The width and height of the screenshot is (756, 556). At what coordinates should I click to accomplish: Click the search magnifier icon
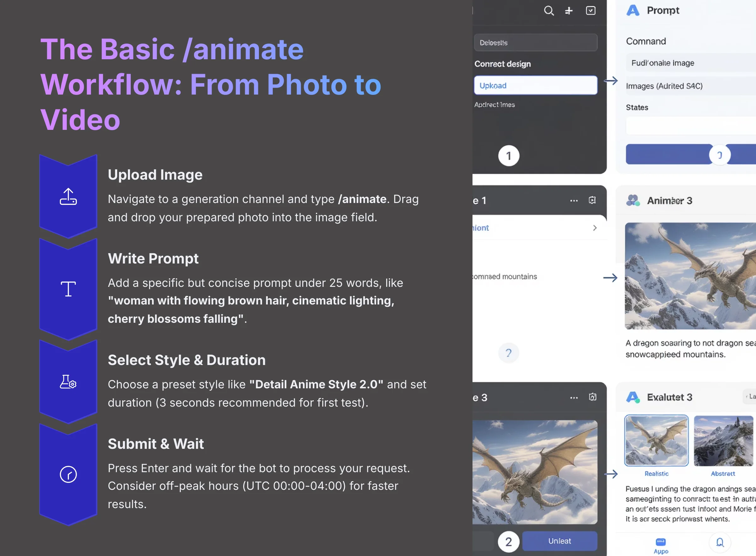[x=549, y=11]
